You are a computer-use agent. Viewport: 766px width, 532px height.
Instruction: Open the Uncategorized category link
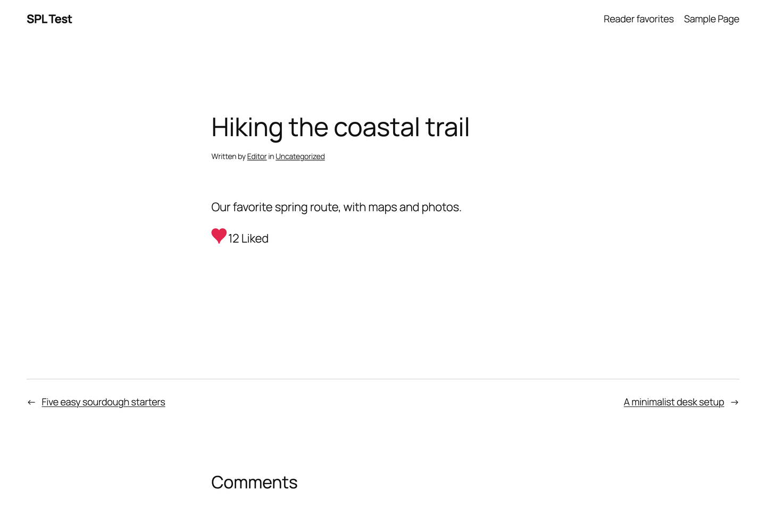tap(300, 156)
